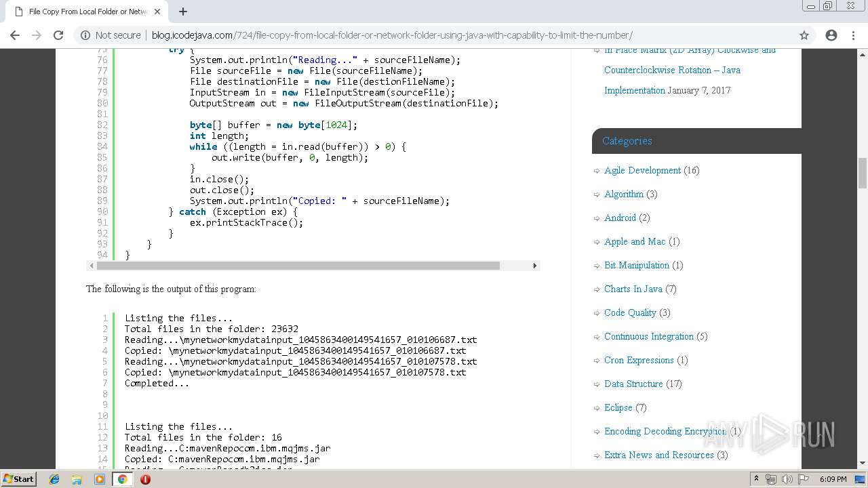Open File Explorer from the taskbar
This screenshot has height=488, width=868.
[77, 479]
